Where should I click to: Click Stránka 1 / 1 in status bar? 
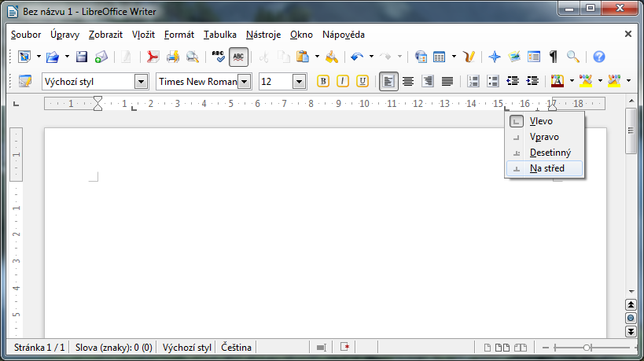pyautogui.click(x=39, y=348)
